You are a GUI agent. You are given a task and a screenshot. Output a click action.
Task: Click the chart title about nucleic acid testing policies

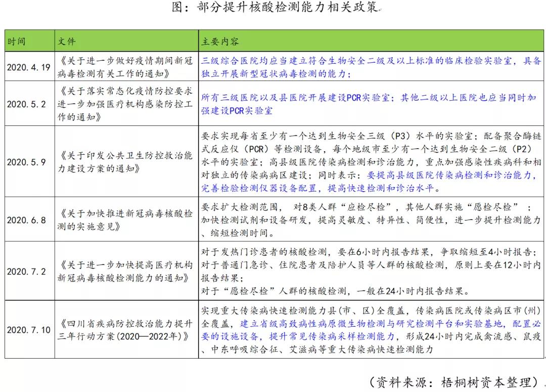[273, 8]
